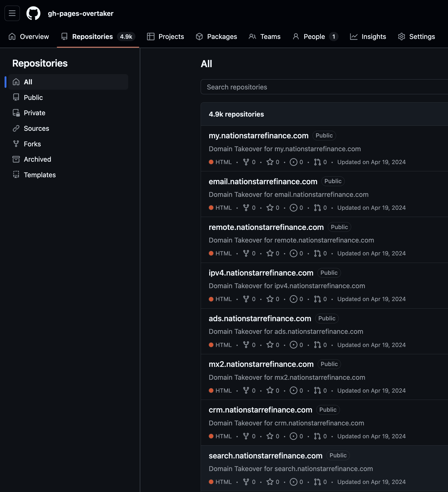448x492 pixels.
Task: Open crm.nationstarrefinance.com repository
Action: tap(260, 410)
